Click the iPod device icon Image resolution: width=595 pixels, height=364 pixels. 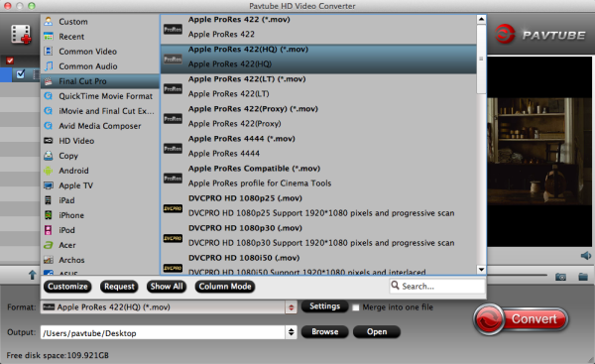49,230
